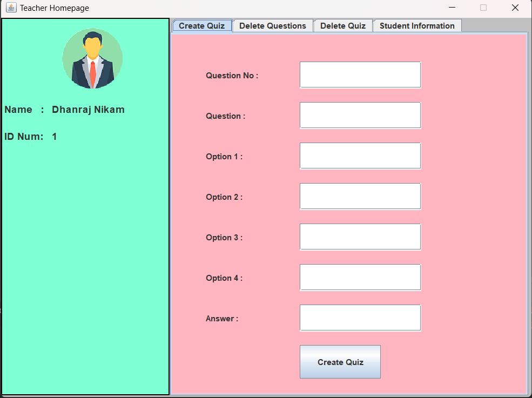532x398 pixels.
Task: Click the Question No input field
Action: [x=360, y=75]
